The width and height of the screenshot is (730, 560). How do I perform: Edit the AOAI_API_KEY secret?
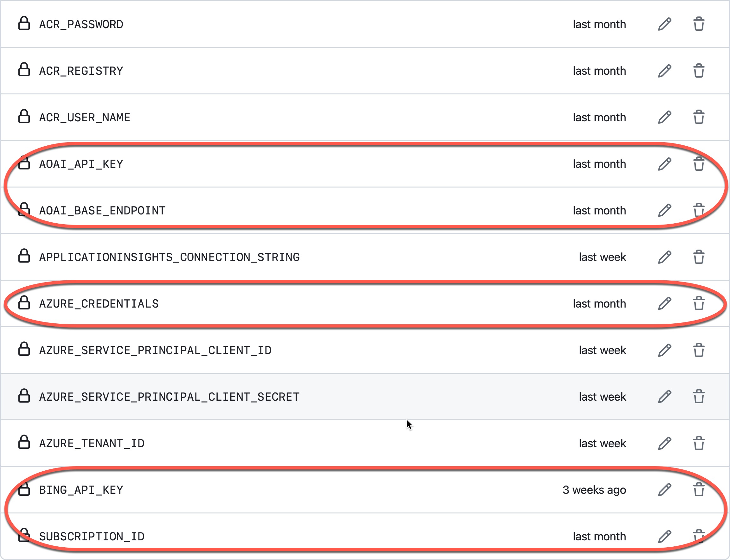pos(664,164)
